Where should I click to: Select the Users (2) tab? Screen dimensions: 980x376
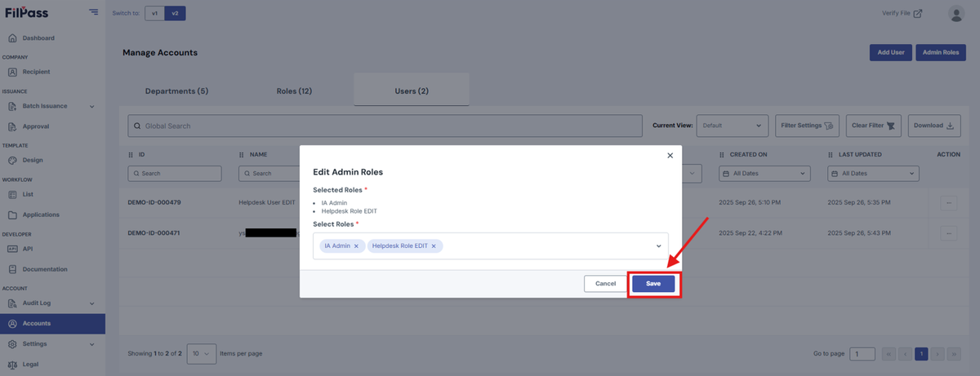point(412,91)
